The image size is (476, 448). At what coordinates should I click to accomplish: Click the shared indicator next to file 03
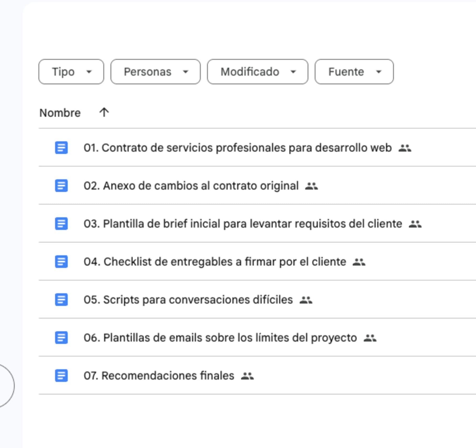415,224
